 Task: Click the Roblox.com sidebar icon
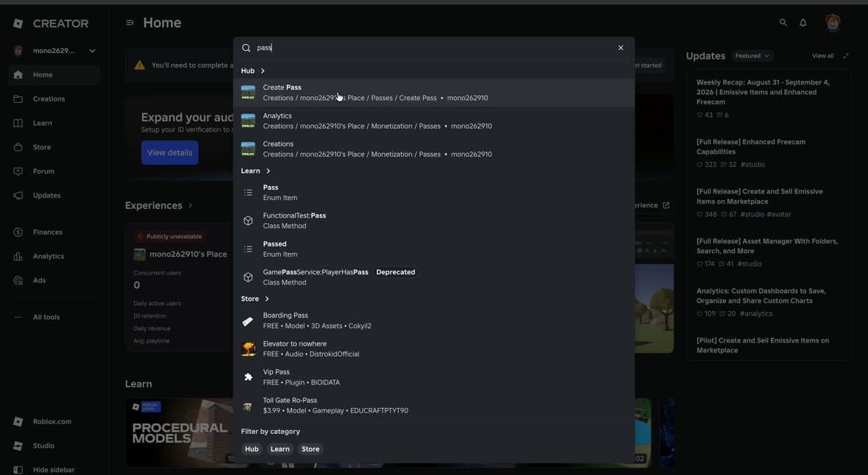(x=18, y=422)
